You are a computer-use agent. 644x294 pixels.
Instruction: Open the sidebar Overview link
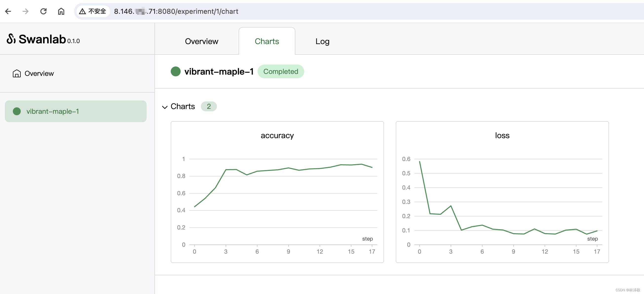(39, 73)
